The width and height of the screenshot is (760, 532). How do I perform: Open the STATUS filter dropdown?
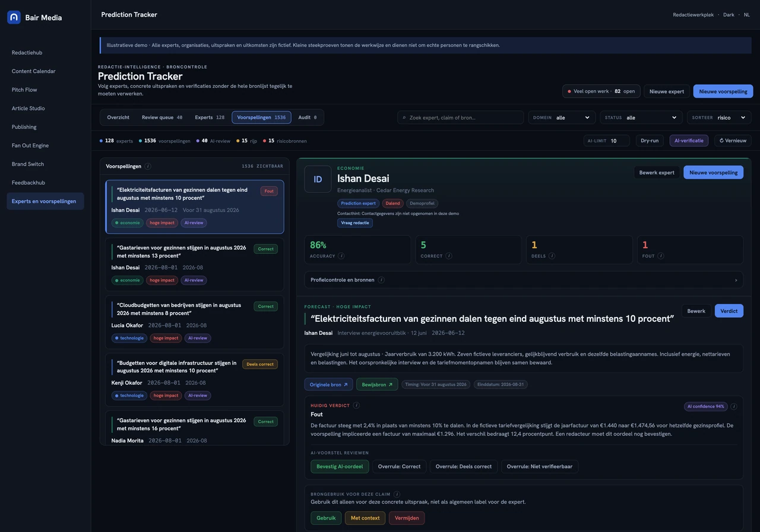[641, 118]
